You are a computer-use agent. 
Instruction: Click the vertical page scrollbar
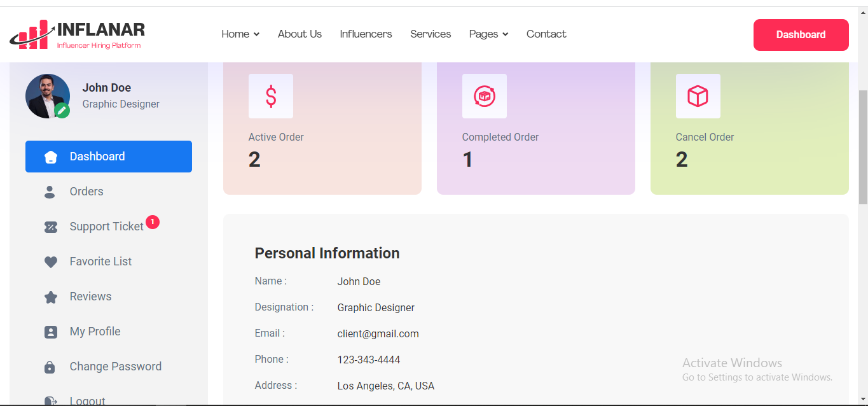click(863, 146)
